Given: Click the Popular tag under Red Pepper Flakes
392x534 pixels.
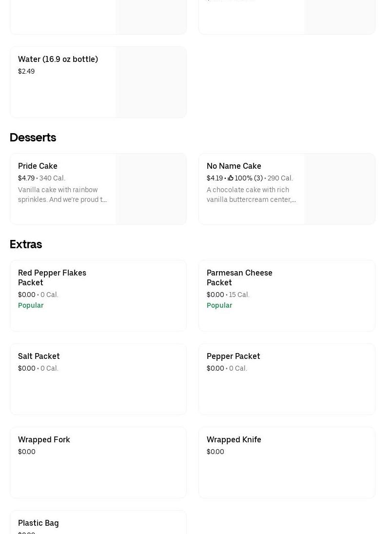Looking at the screenshot, I should pyautogui.click(x=31, y=305).
